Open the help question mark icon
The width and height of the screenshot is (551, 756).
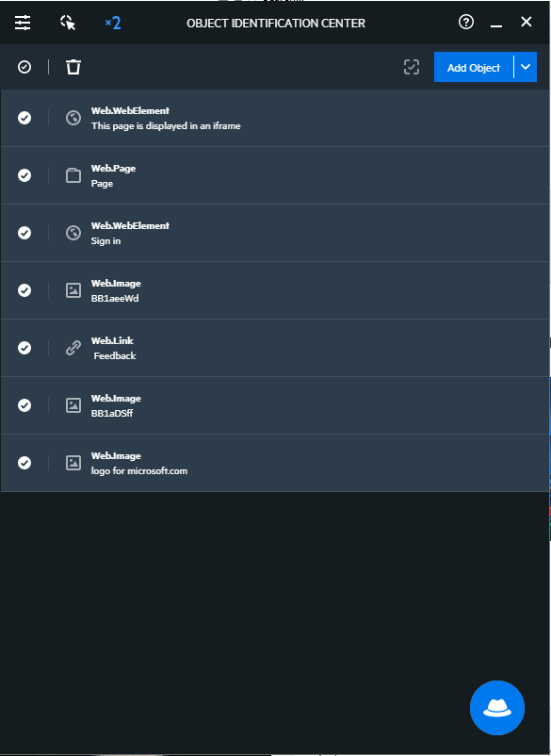465,23
